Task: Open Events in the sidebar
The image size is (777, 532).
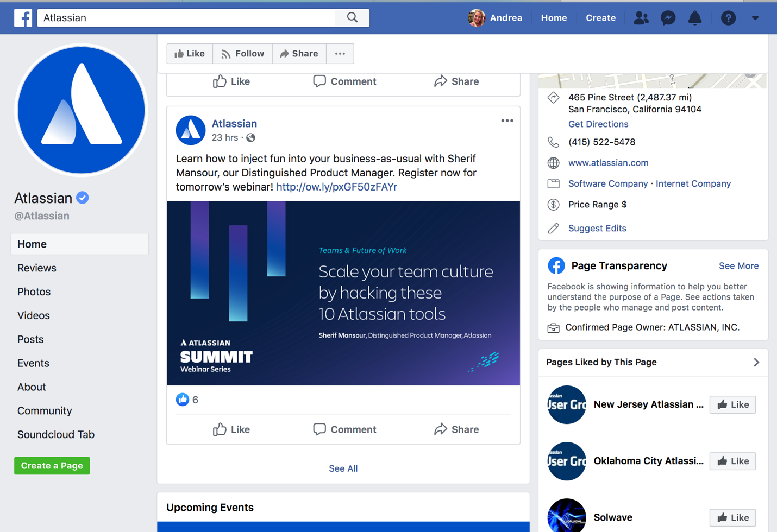Action: [x=33, y=364]
